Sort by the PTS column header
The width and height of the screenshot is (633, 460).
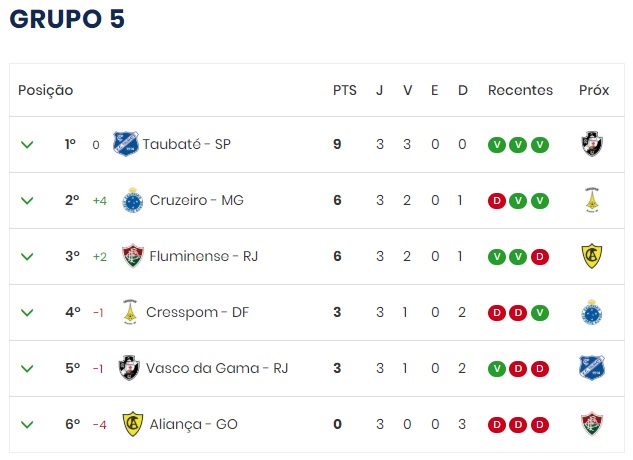pos(344,90)
